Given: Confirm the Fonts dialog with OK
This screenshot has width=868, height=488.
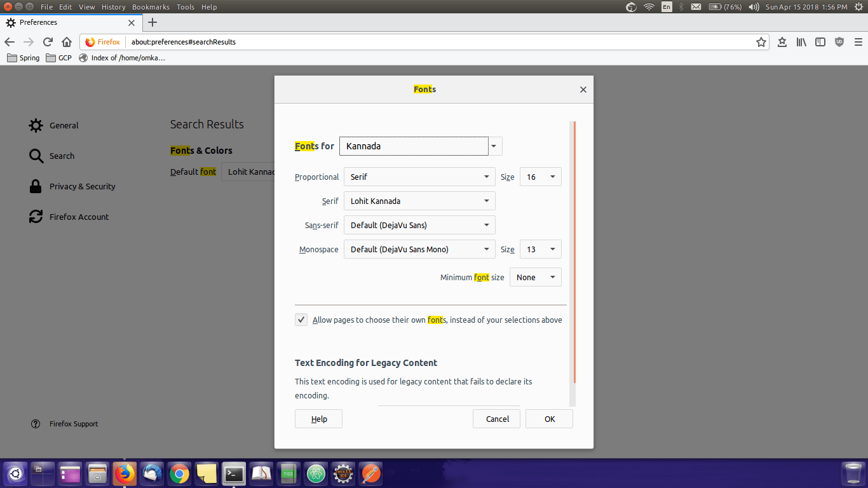Looking at the screenshot, I should 549,419.
